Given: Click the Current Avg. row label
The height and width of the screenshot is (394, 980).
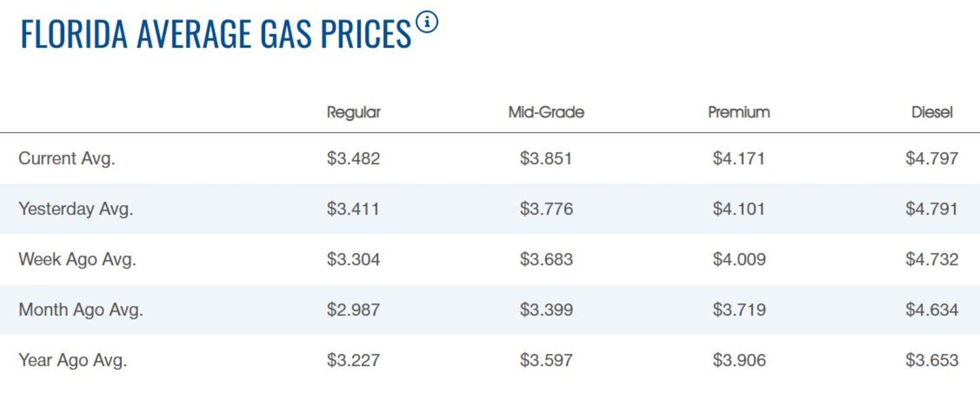Looking at the screenshot, I should tap(67, 159).
